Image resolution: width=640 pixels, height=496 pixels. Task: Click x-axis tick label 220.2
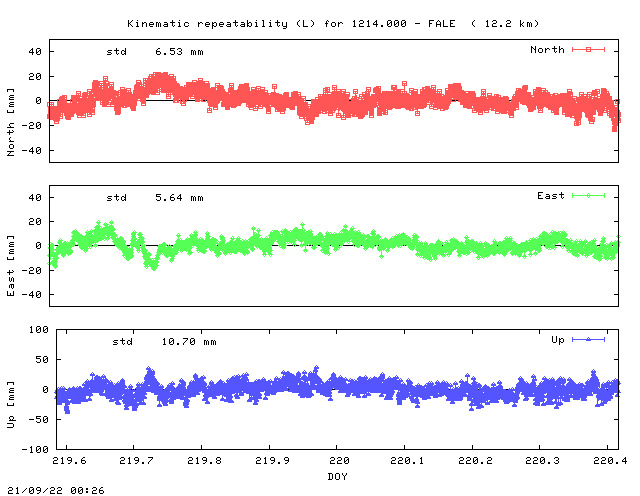475,460
